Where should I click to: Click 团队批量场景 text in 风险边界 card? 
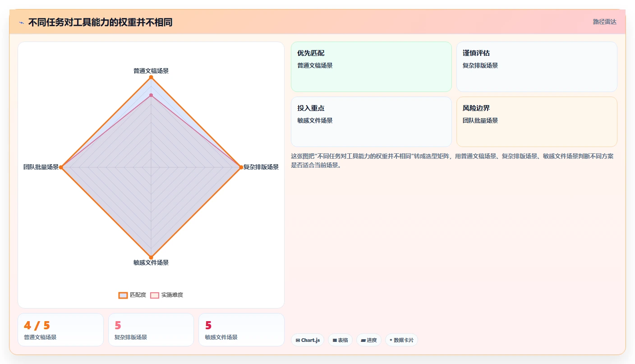480,120
